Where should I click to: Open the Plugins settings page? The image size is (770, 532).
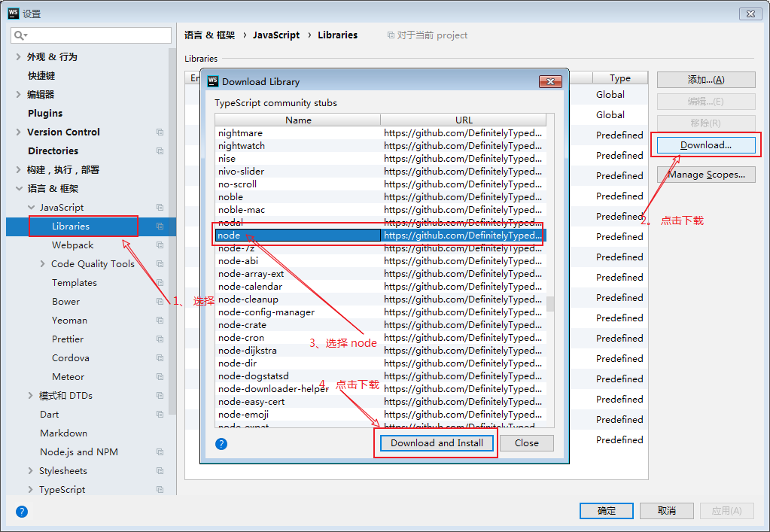[x=45, y=114]
